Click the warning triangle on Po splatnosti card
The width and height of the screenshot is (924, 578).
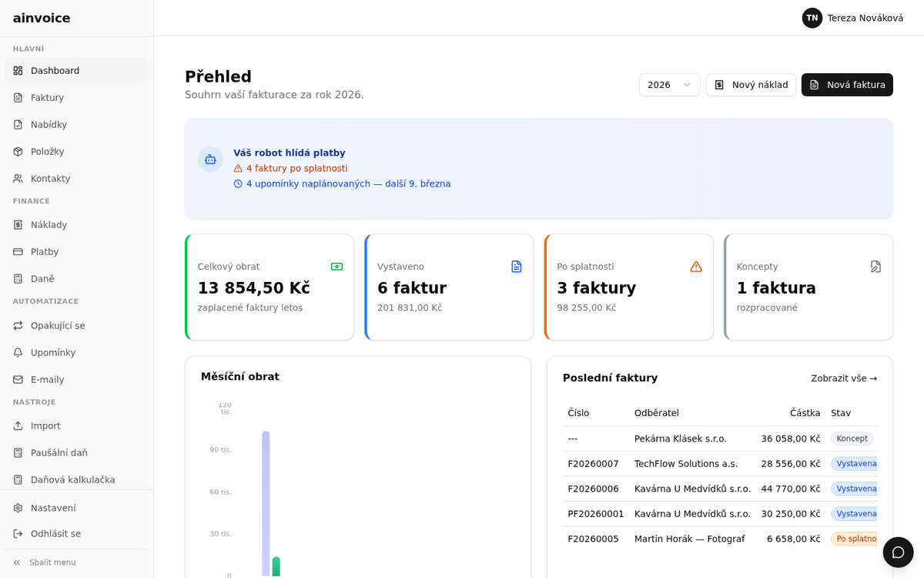(x=696, y=267)
